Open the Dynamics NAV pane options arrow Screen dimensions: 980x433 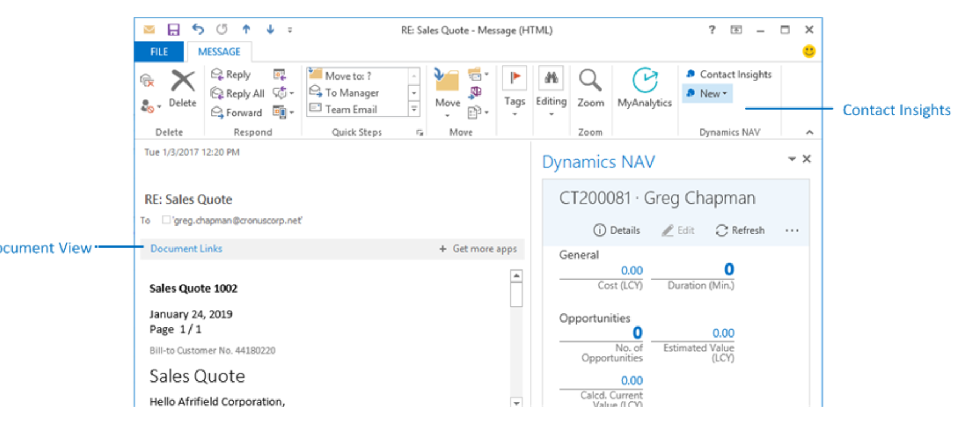coord(792,159)
